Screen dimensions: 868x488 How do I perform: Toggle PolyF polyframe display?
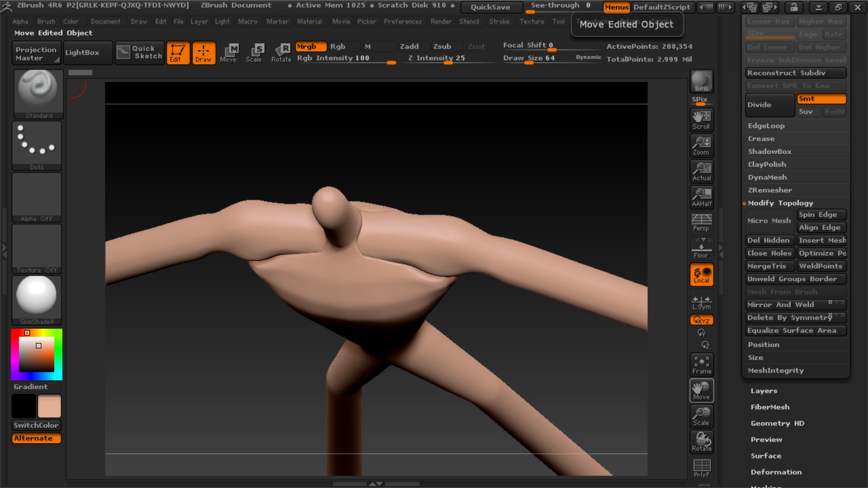point(701,468)
